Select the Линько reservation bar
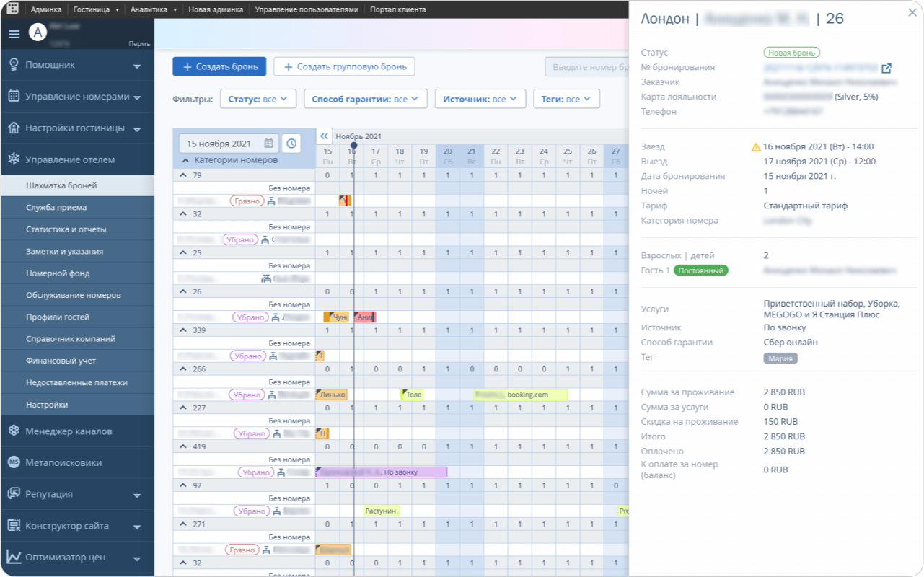The width and height of the screenshot is (924, 577). 332,395
